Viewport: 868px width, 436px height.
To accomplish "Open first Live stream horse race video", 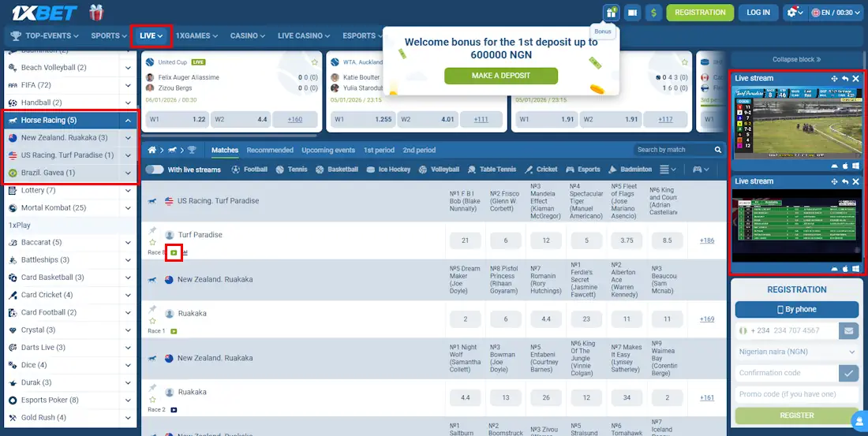I will 797,123.
